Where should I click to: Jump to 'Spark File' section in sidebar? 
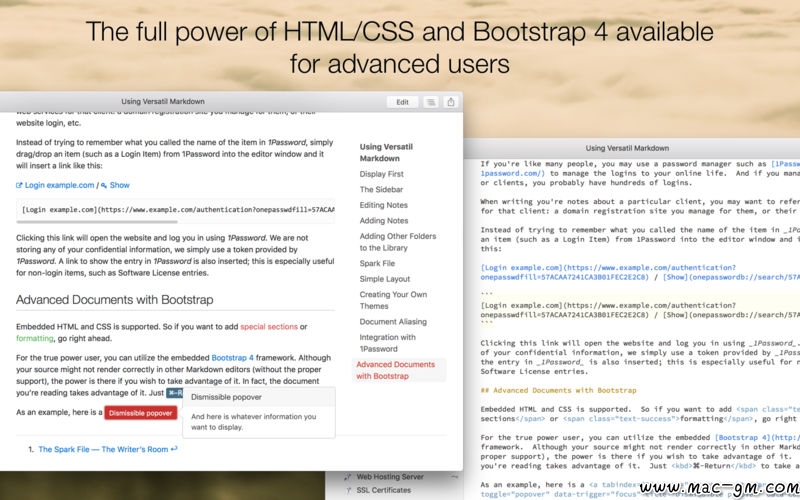pos(377,263)
